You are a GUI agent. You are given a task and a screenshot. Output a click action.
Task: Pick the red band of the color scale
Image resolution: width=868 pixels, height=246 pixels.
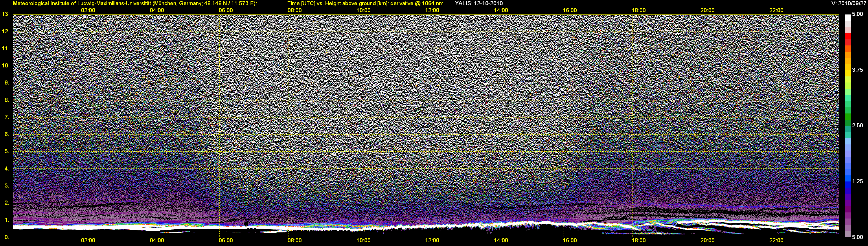[847, 37]
